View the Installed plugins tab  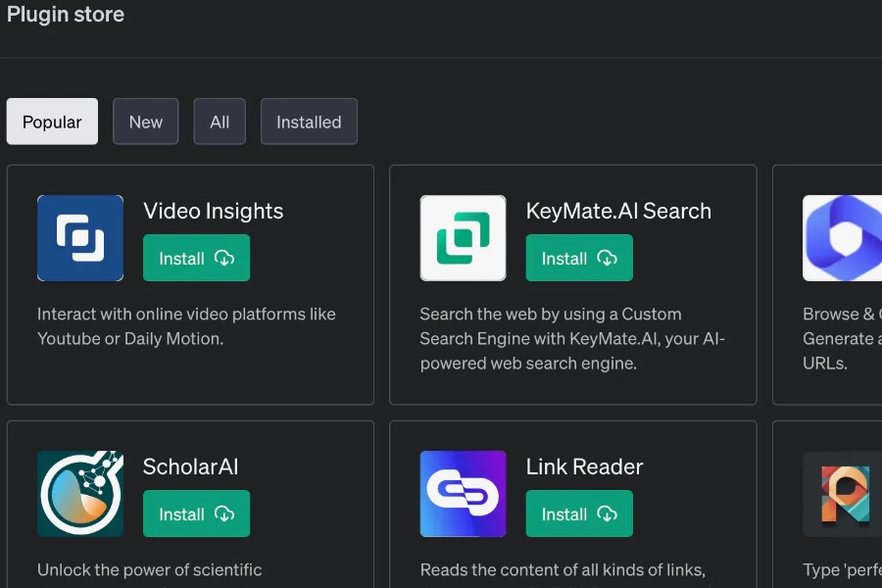(x=309, y=122)
